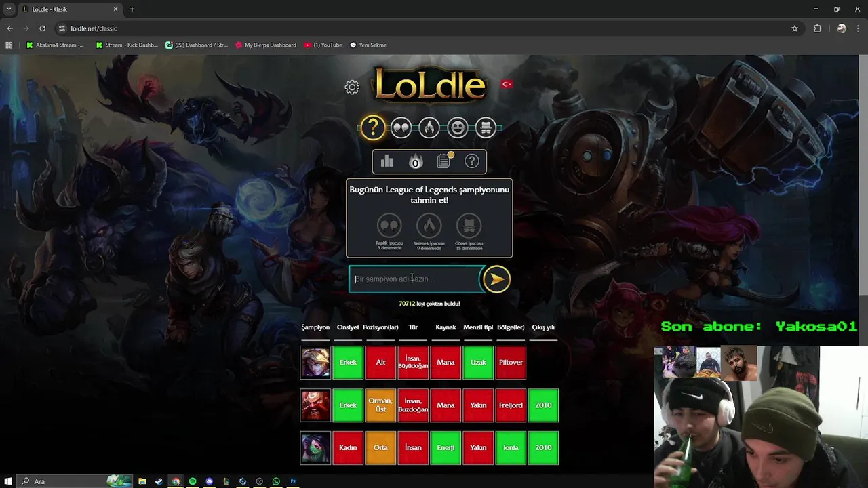This screenshot has width=868, height=488.
Task: Open the Stream - Kick Dashboard bookmark
Action: point(127,45)
